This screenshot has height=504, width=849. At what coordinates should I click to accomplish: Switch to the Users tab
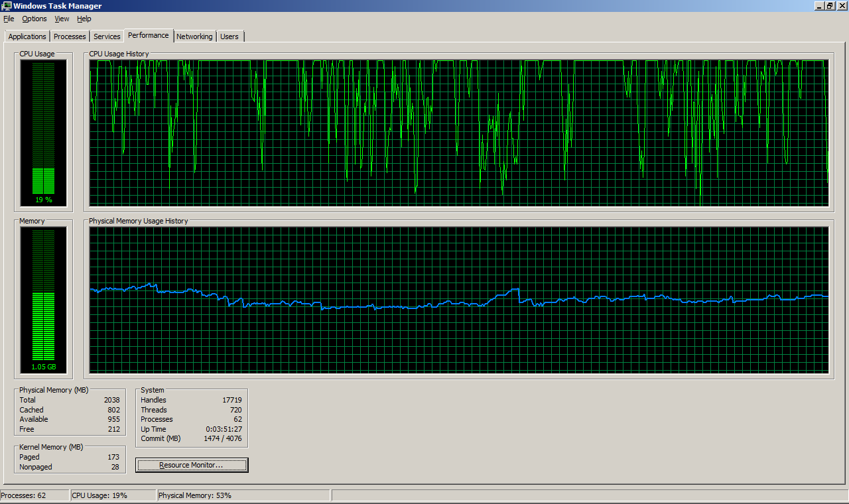point(229,36)
